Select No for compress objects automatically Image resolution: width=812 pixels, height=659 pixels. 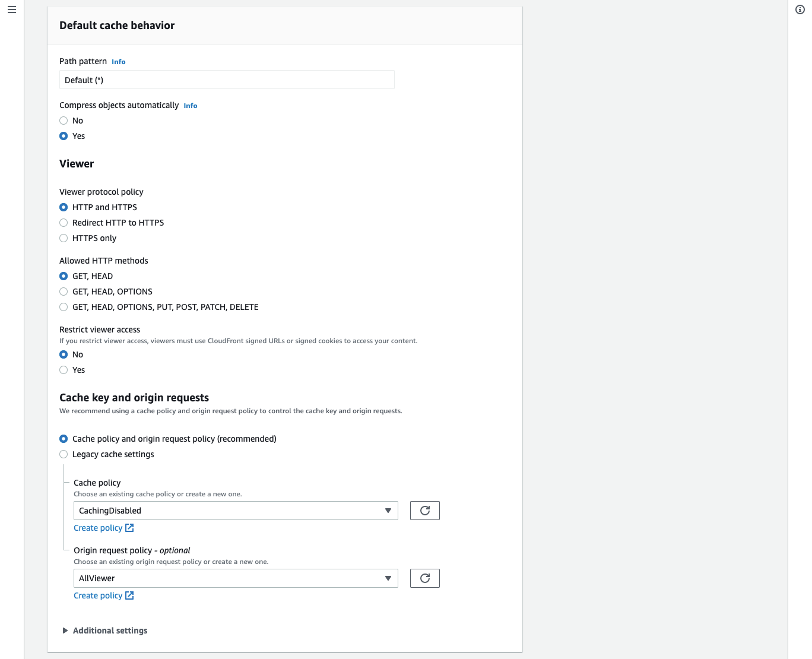[x=64, y=121]
